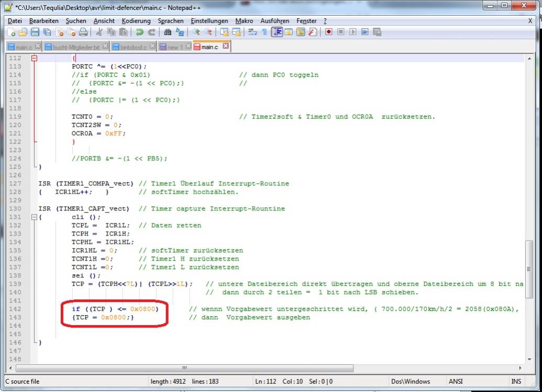Click the horizontal scrollbar right arrow
The height and width of the screenshot is (392, 542).
click(x=520, y=368)
